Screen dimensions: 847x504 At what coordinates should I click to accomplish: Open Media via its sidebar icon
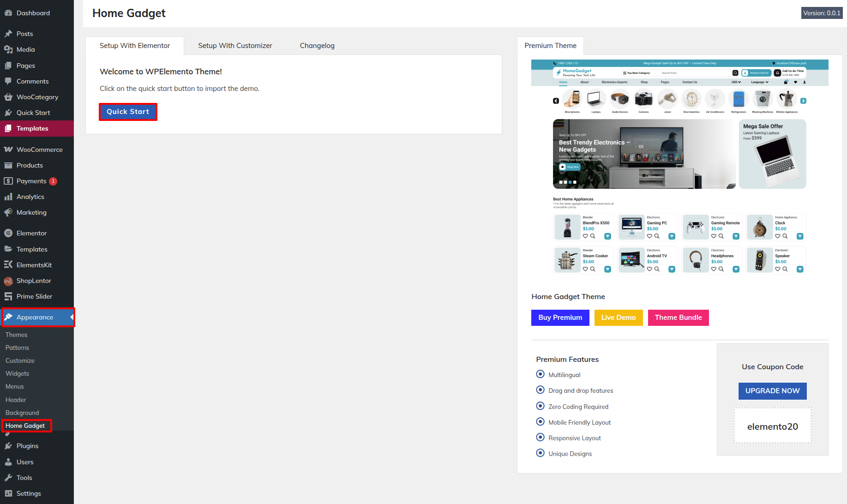pyautogui.click(x=8, y=49)
